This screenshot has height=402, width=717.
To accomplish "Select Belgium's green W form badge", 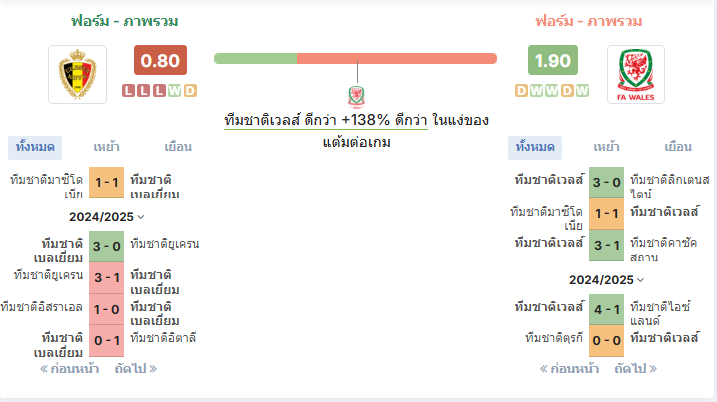I will pos(174,91).
